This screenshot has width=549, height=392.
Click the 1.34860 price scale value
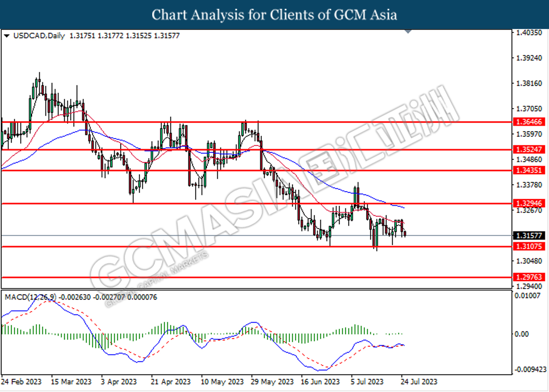pyautogui.click(x=529, y=160)
